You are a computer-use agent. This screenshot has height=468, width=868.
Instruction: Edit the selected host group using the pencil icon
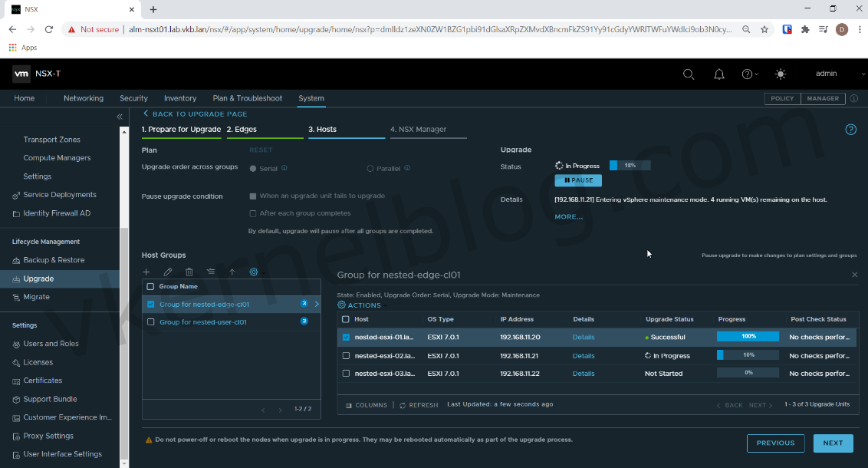[x=168, y=272]
